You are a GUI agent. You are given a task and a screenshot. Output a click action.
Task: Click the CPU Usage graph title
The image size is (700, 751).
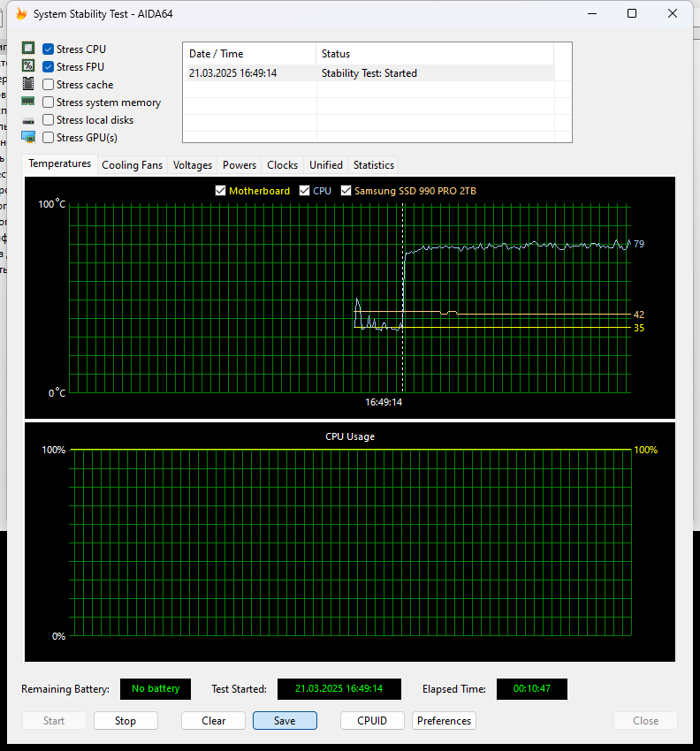click(x=350, y=436)
